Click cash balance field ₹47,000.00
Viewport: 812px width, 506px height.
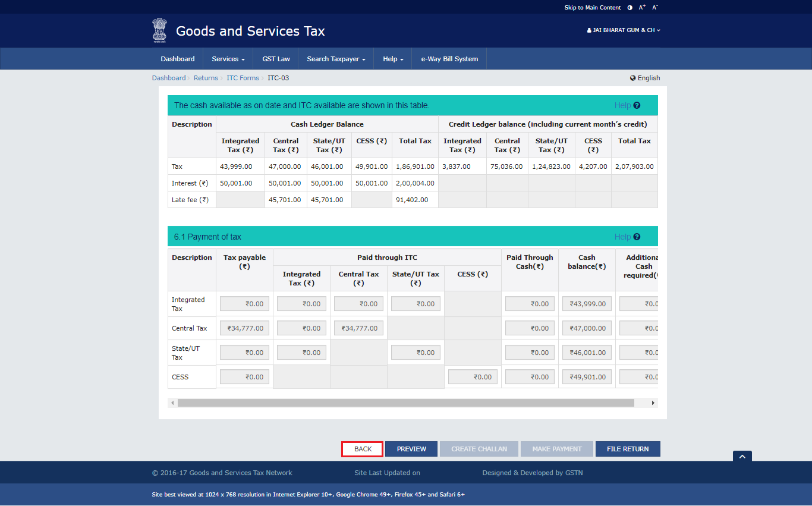(587, 328)
